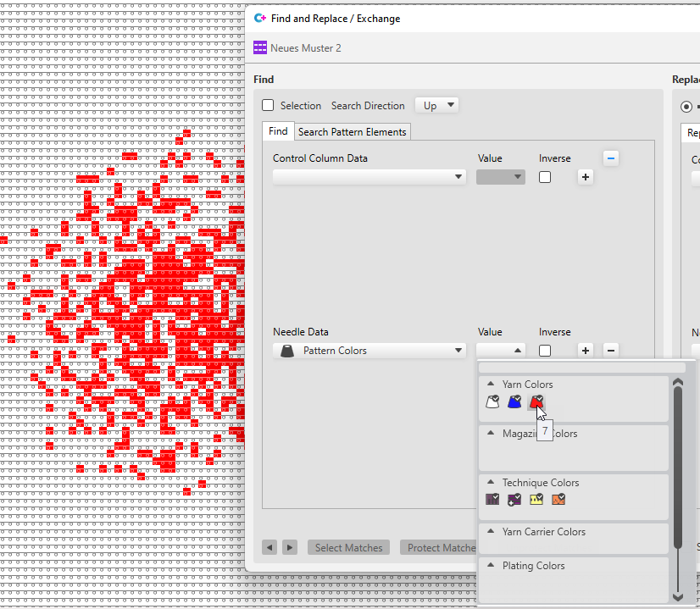This screenshot has height=609, width=700.
Task: Remove the Needle Data row with minus
Action: [x=611, y=351]
